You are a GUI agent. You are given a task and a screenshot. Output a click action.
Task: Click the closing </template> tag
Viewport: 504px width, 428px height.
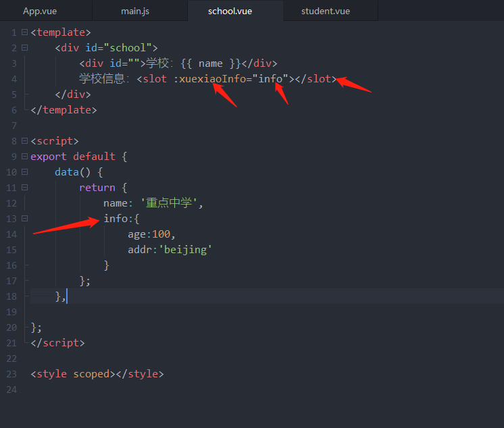click(x=64, y=110)
